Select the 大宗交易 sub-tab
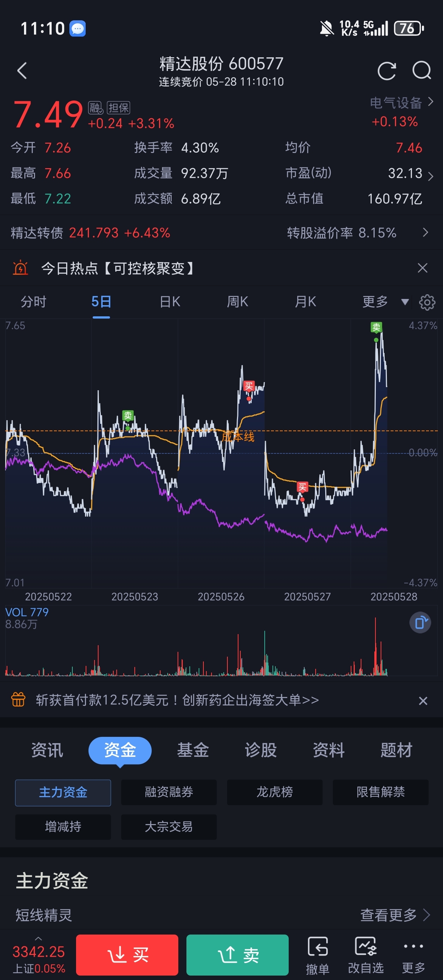The height and width of the screenshot is (980, 443). (169, 827)
